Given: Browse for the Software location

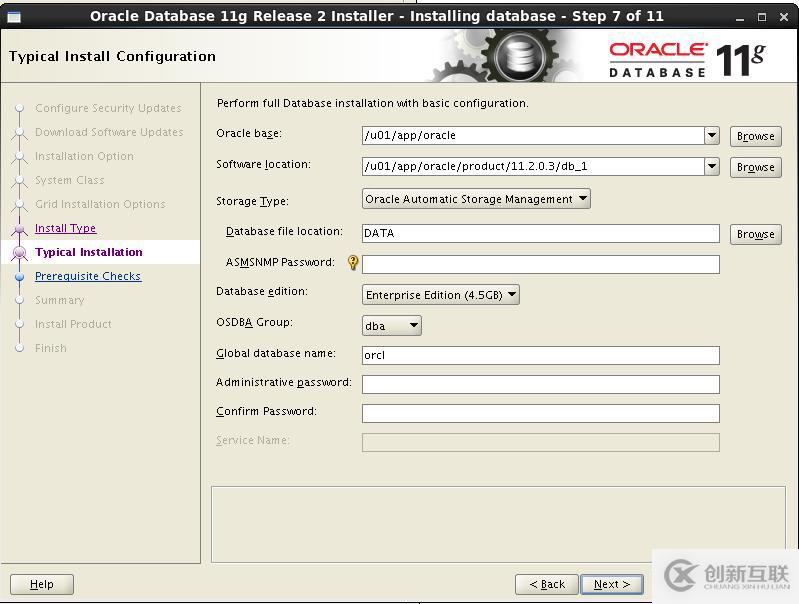Looking at the screenshot, I should click(x=755, y=167).
